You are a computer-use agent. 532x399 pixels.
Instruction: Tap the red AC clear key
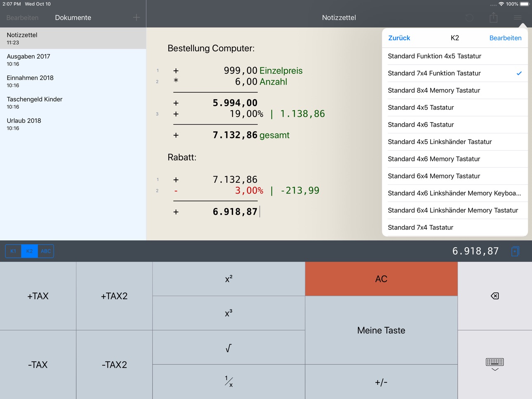point(381,279)
